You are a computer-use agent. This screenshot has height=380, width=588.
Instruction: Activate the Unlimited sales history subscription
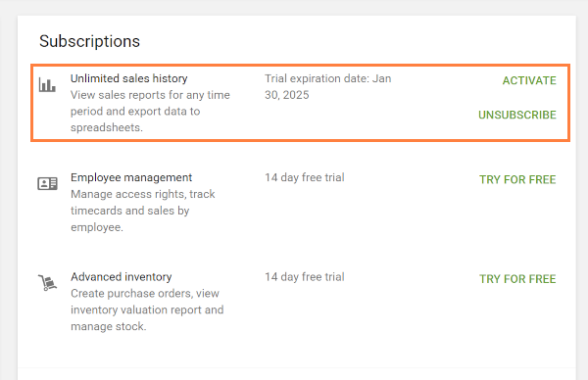(x=529, y=80)
